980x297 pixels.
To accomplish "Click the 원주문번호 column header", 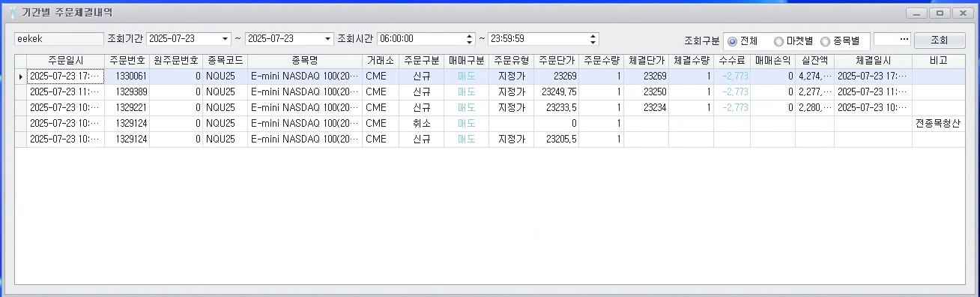I will pos(176,61).
